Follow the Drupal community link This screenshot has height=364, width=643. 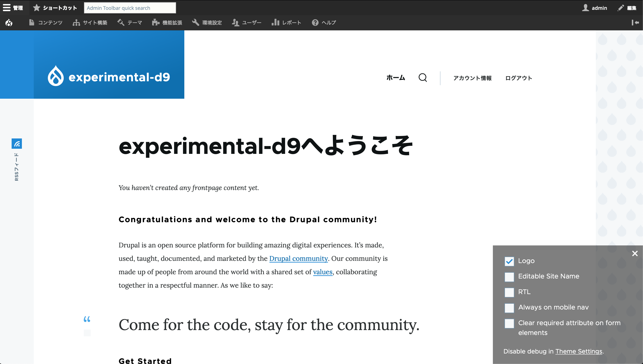[x=298, y=259]
